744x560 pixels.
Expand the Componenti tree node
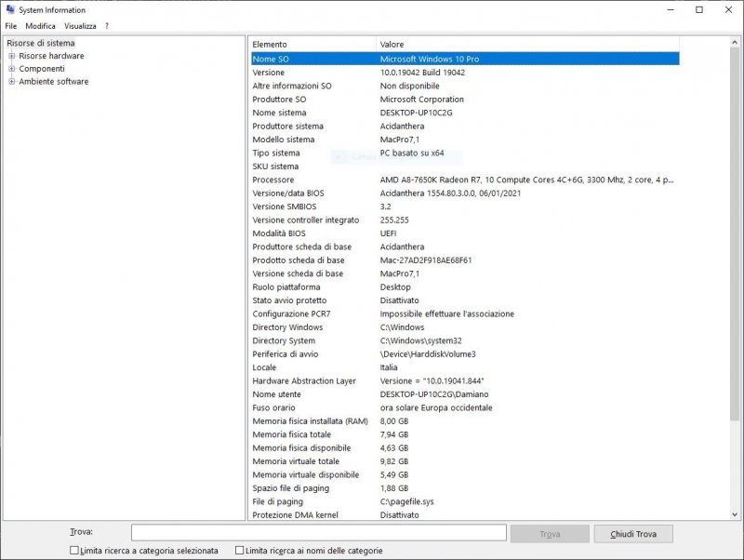pos(12,69)
